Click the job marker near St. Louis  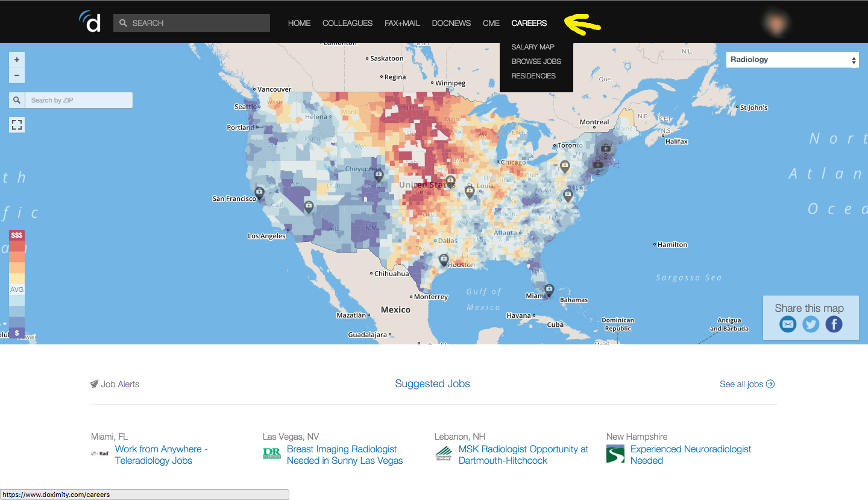(470, 192)
